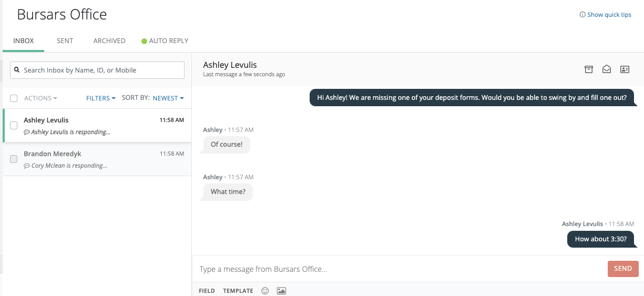
Task: Check the Ashley Levulis conversation checkbox
Action: 14,126
